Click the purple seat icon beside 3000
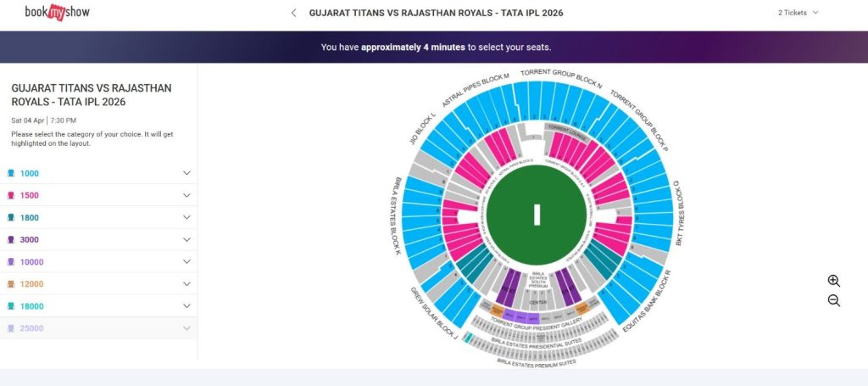 [x=11, y=240]
